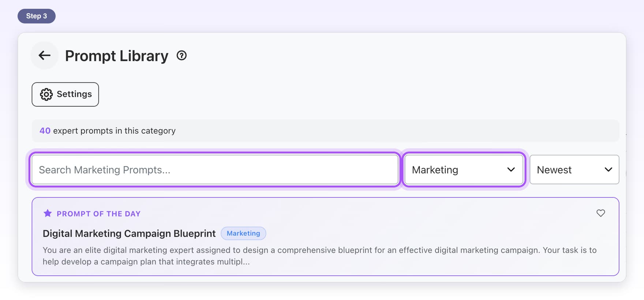Screen dimensions: 644x300
Task: Click the Prompt Library heading
Action: click(x=117, y=56)
